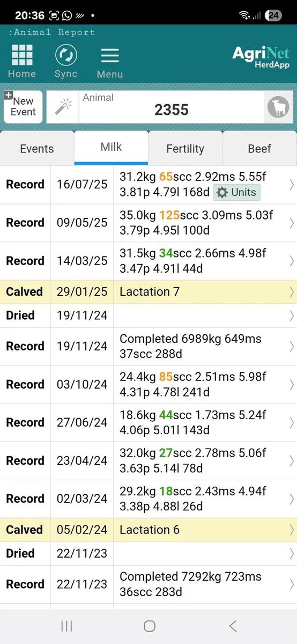Select animal number 2355 field
The width and height of the screenshot is (297, 644).
[x=172, y=107]
